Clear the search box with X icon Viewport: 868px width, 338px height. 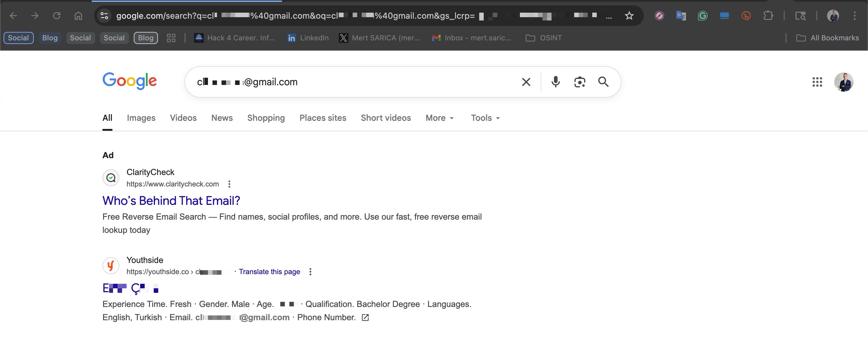[x=526, y=82]
